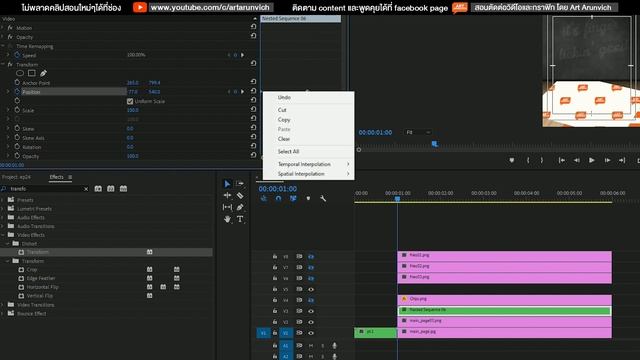The image size is (640, 360).
Task: Toggle linked selection in timeline
Action: click(x=293, y=198)
